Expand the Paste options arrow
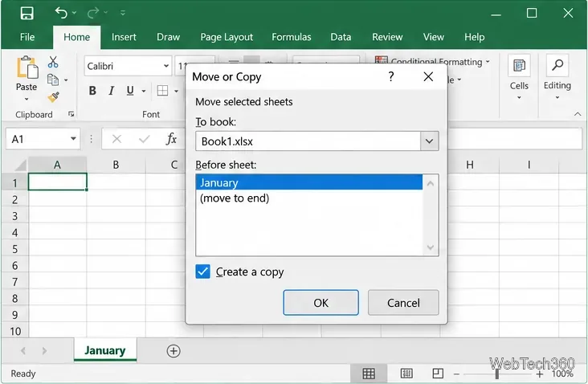 coord(27,100)
